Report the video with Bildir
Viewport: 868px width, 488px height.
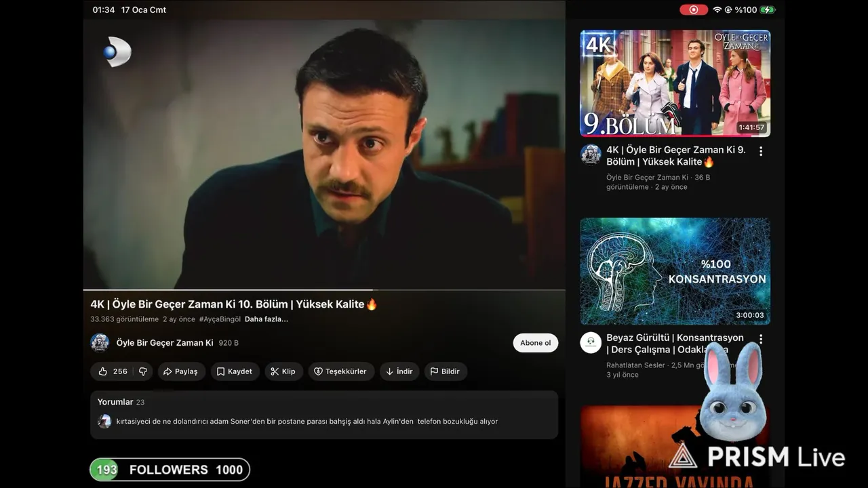point(446,371)
